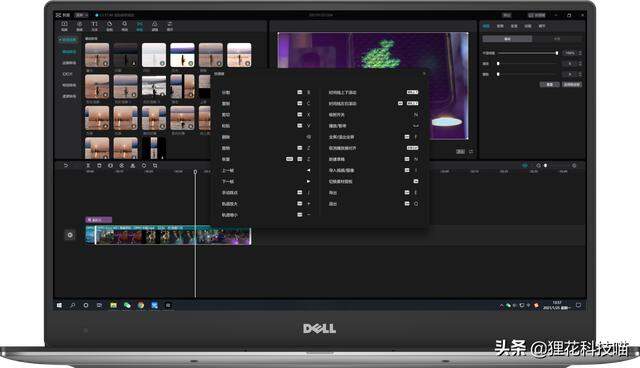Open WeChat from the Windows taskbar
640x368 pixels.
[127, 305]
